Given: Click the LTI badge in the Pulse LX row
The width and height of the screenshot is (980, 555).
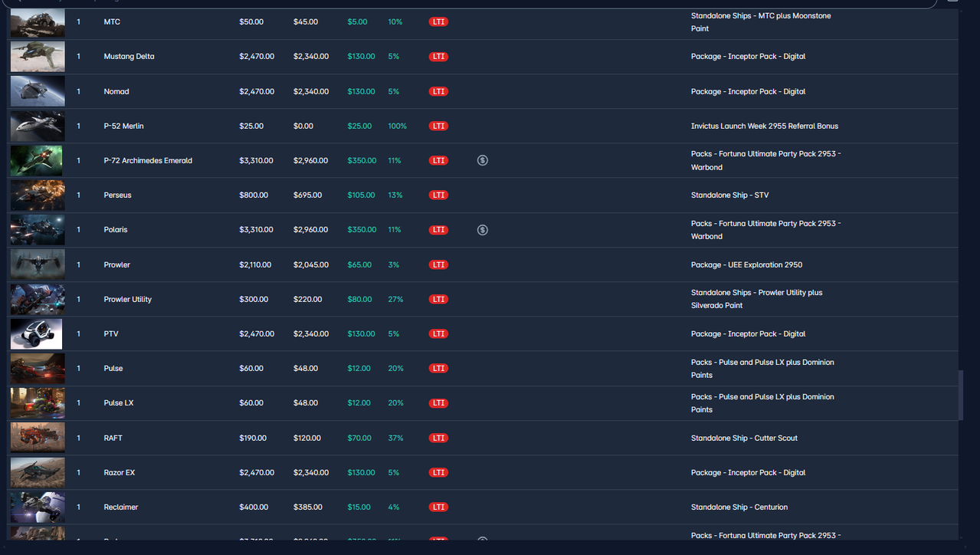Looking at the screenshot, I should tap(438, 403).
